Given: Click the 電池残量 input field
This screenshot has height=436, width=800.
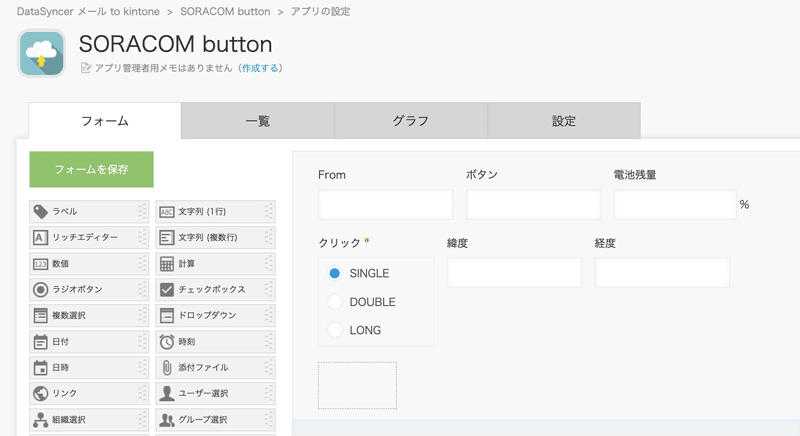Looking at the screenshot, I should [675, 204].
